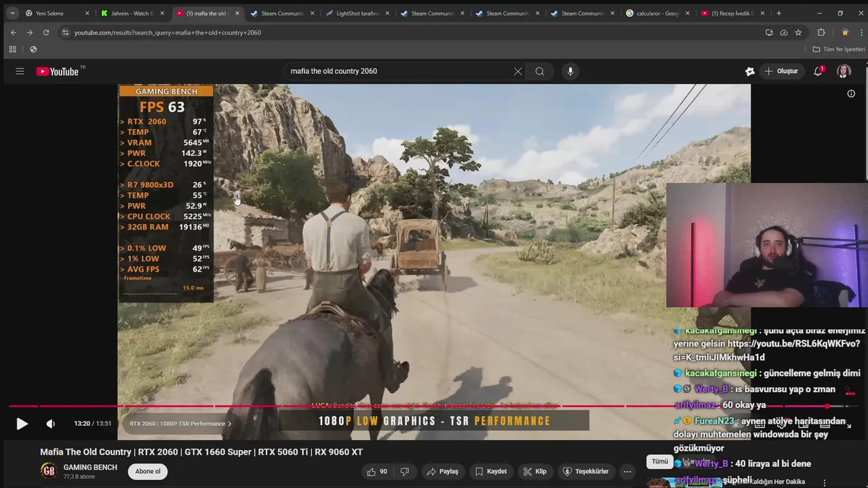The height and width of the screenshot is (488, 868).
Task: Open the Chrome profile avatar
Action: [x=845, y=33]
